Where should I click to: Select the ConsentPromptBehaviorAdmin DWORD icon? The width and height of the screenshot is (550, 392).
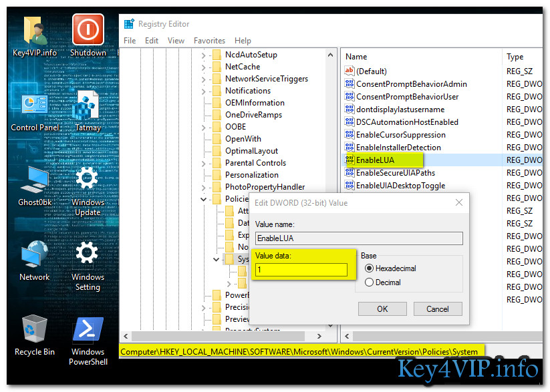click(x=349, y=83)
